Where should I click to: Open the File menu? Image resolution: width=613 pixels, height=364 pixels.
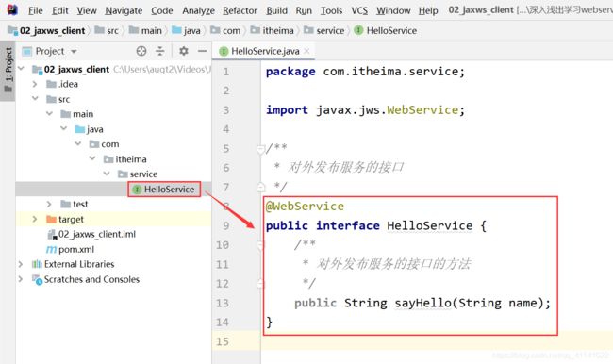35,10
